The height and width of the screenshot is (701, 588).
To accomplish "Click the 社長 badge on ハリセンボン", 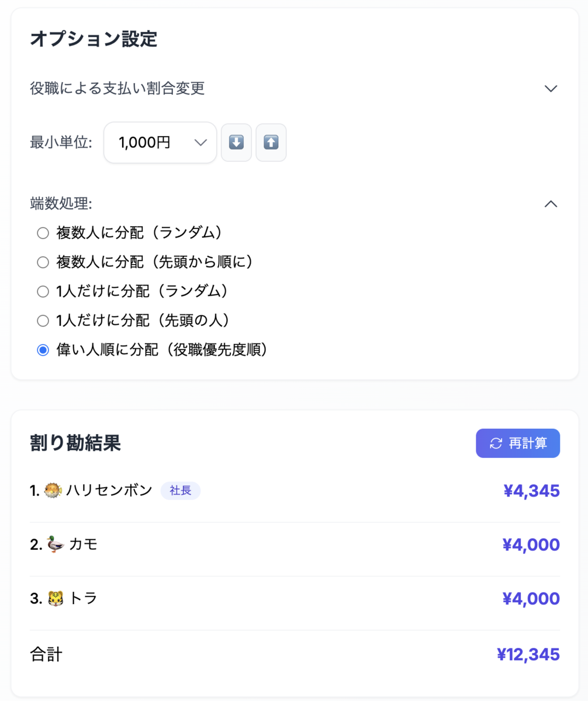I will coord(181,491).
